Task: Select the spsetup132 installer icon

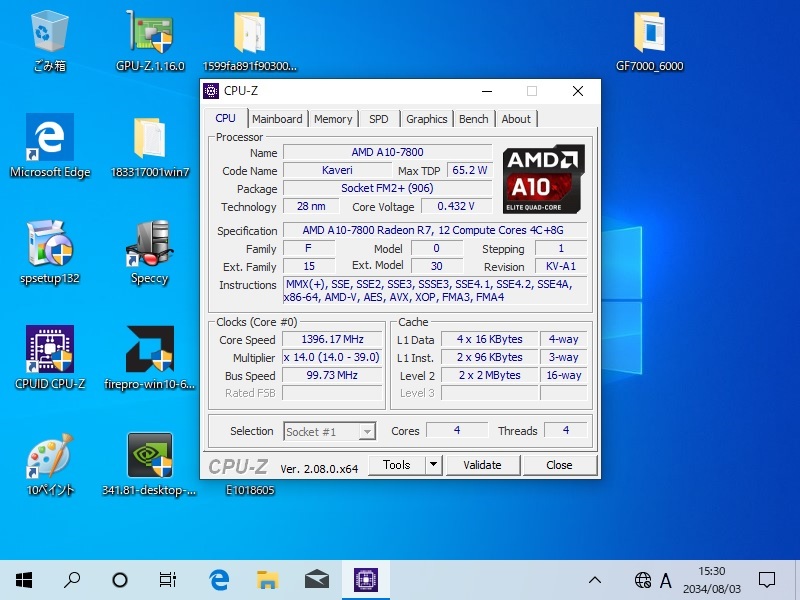Action: [49, 253]
